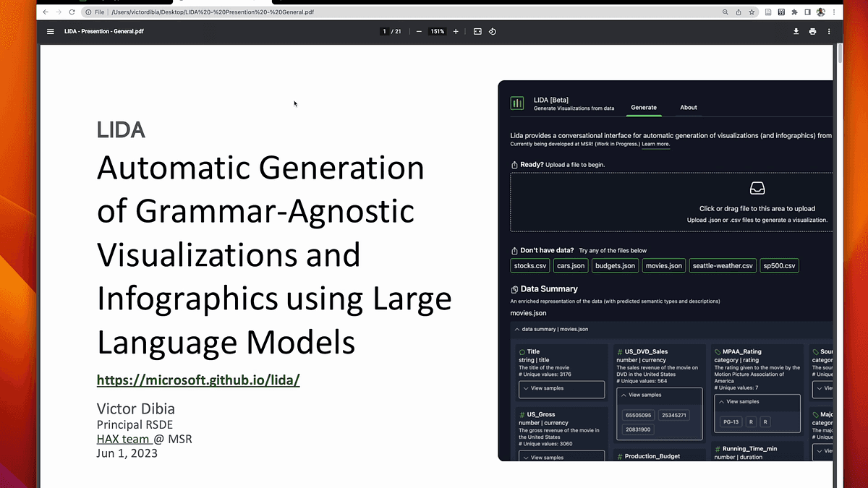Screen dimensions: 868x488
Task: Click the upload inbox icon in drop area
Action: point(757,189)
